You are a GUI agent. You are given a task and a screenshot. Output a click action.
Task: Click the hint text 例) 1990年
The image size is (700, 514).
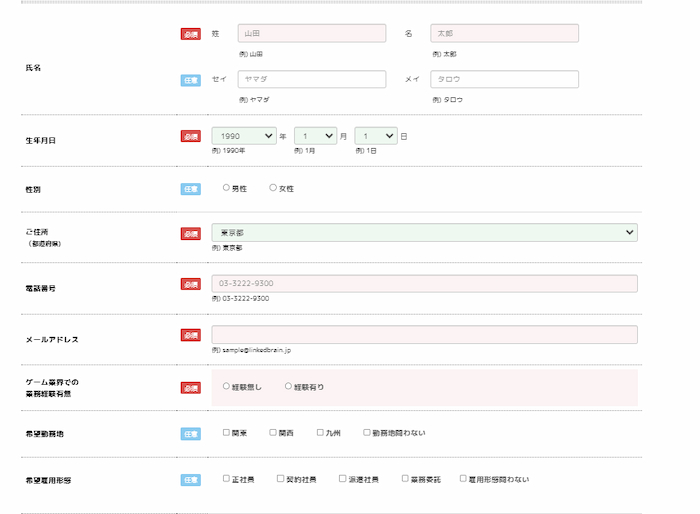tap(229, 151)
